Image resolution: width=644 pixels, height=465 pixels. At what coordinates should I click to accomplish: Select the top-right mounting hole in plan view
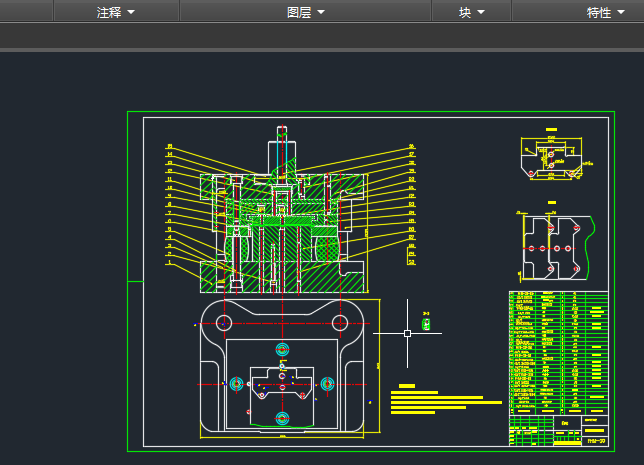click(339, 322)
